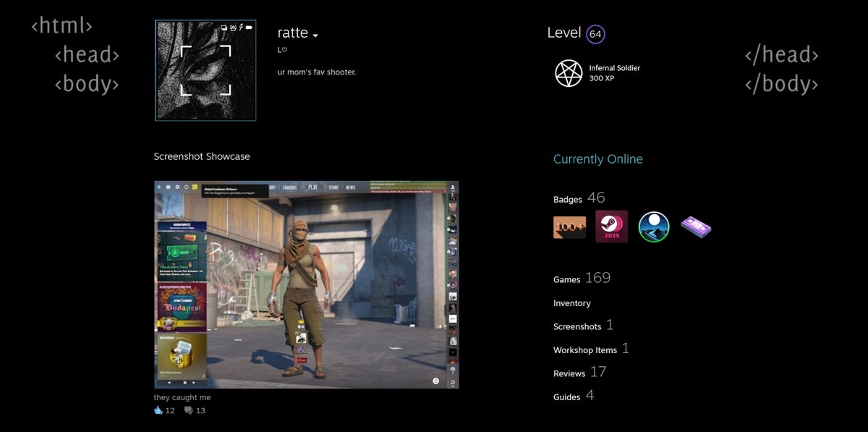Click the 300 XP text
The width and height of the screenshot is (868, 432).
602,78
